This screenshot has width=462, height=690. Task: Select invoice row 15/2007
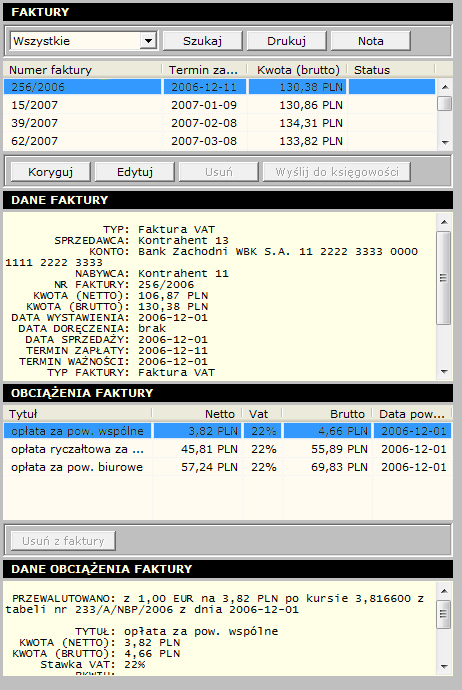tap(219, 105)
